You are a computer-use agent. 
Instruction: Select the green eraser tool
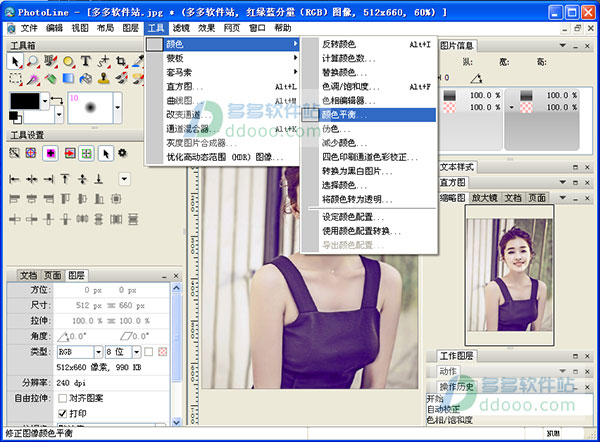51,79
